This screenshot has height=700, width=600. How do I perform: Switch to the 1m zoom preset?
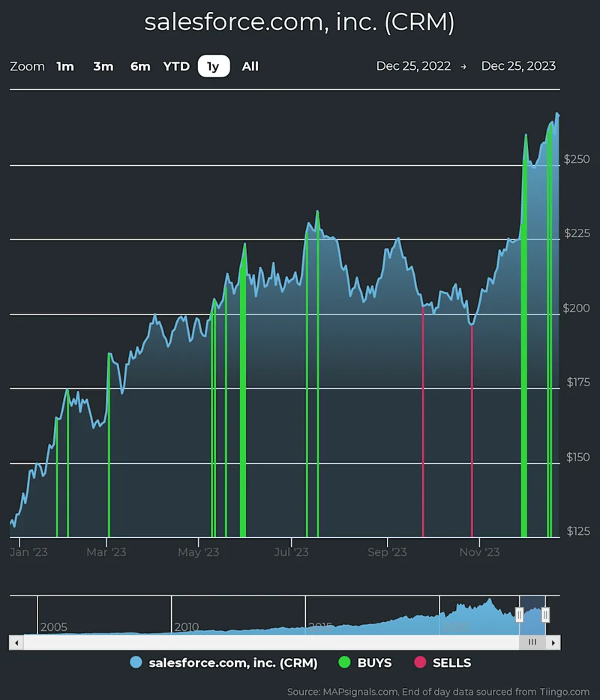point(65,66)
